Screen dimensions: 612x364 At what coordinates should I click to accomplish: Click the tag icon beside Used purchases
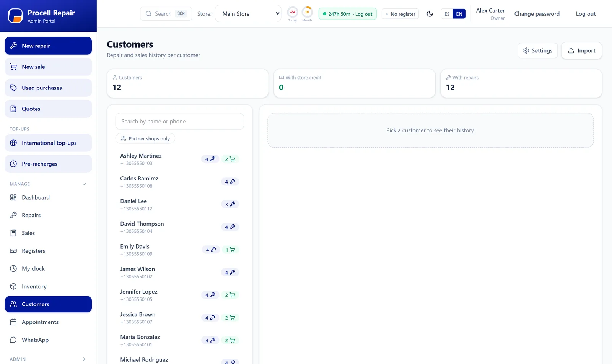click(13, 88)
